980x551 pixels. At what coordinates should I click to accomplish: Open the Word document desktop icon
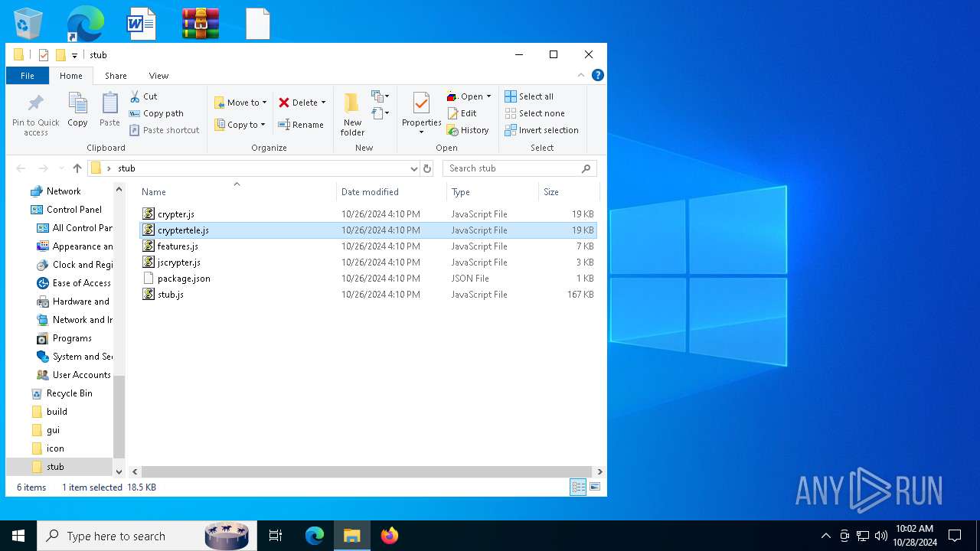(142, 23)
